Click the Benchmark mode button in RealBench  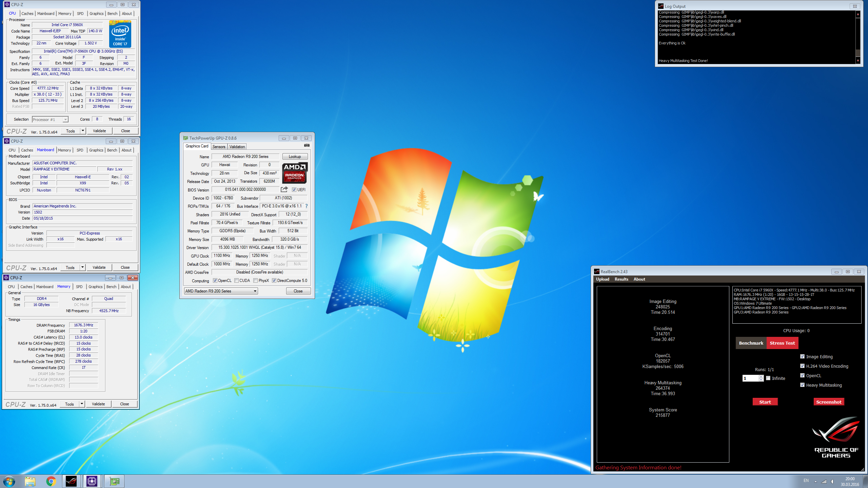pos(751,343)
